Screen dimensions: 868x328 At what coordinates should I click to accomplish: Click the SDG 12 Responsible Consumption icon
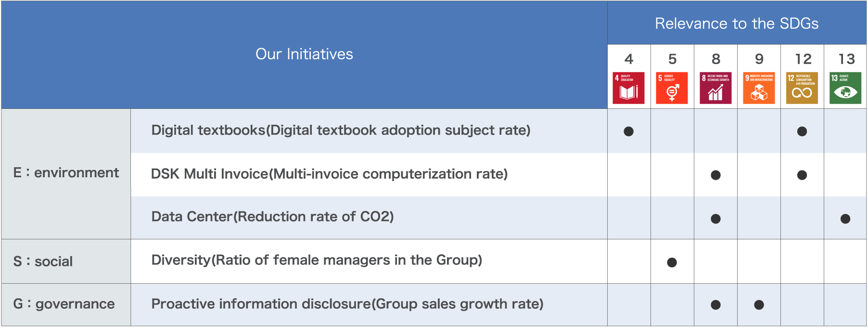[802, 88]
